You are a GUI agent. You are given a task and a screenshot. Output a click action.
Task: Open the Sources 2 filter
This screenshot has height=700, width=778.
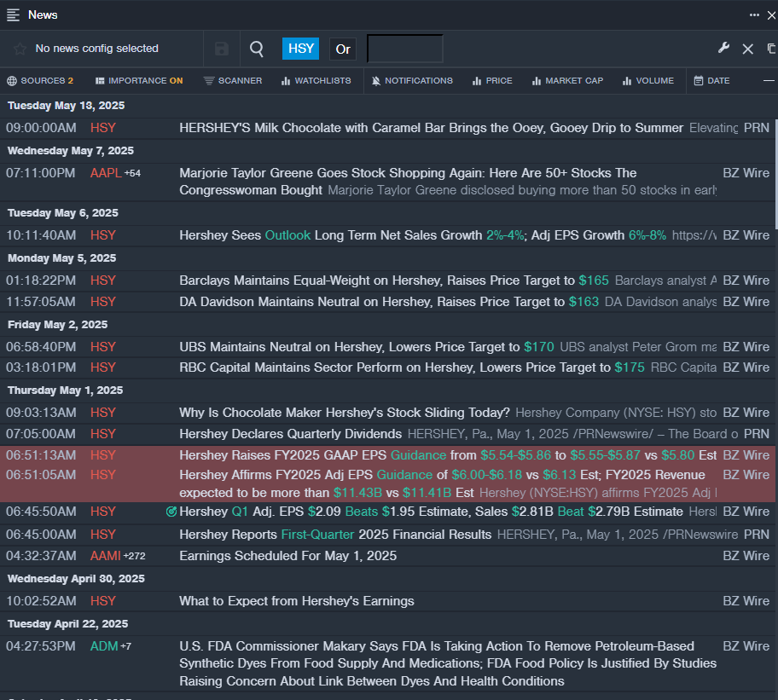coord(40,81)
